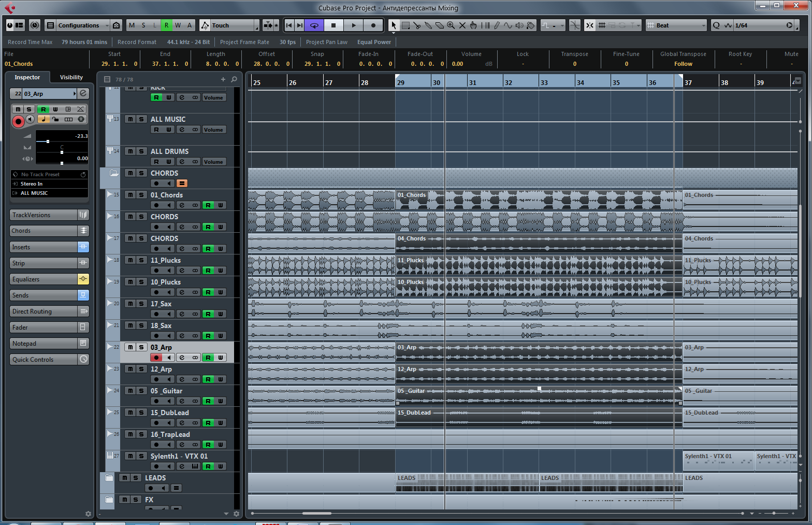Image resolution: width=812 pixels, height=525 pixels.
Task: Go to previous marker transport button
Action: [289, 25]
